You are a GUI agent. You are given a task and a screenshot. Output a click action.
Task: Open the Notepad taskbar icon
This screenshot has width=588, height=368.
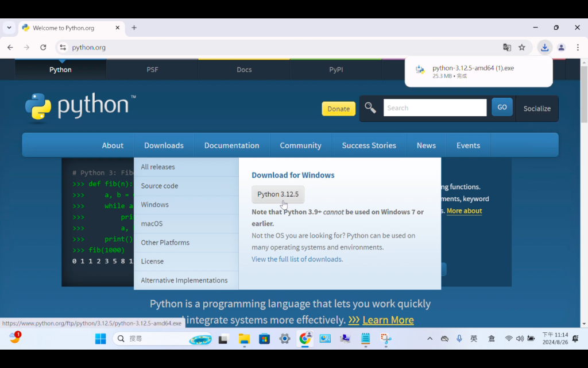[366, 339]
